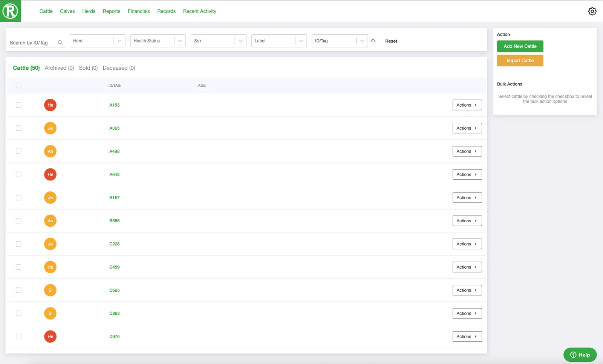Click the Si breed badge for D863
Viewport: 603px width, 364px height.
click(50, 314)
